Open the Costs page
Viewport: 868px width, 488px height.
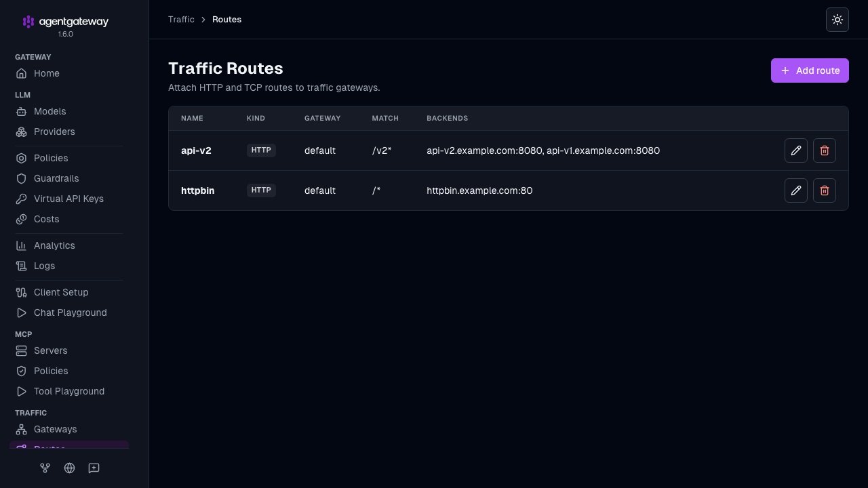[69, 219]
